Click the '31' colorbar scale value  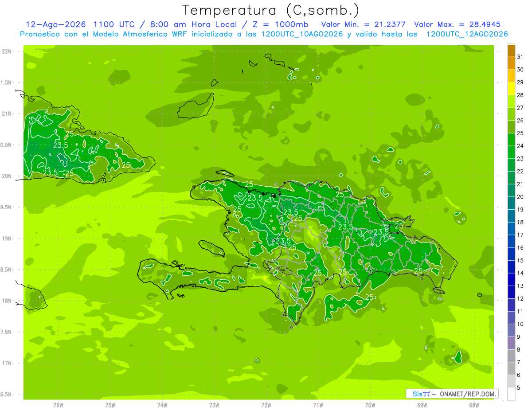tap(520, 57)
